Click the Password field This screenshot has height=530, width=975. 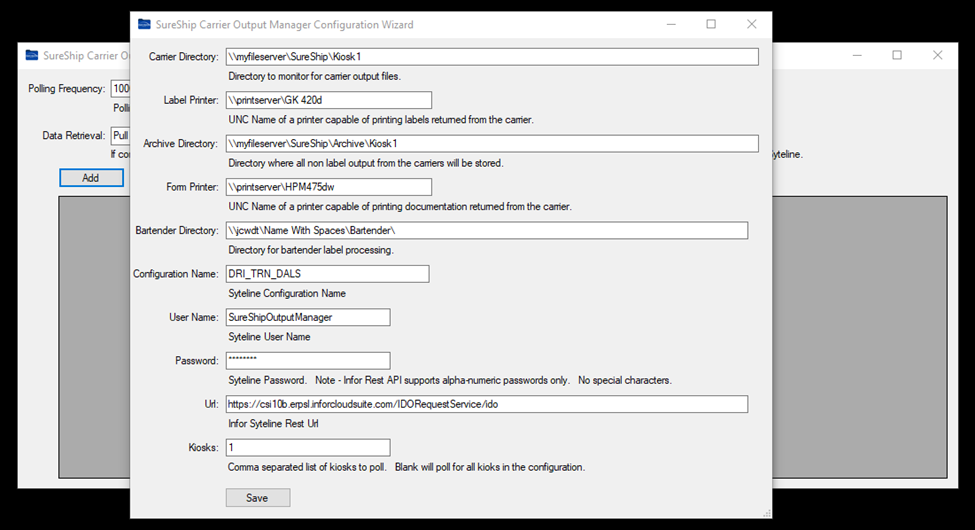pos(308,361)
